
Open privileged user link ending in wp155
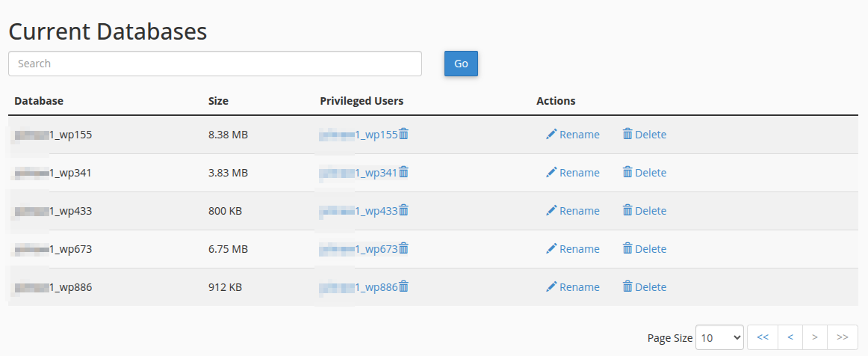358,134
